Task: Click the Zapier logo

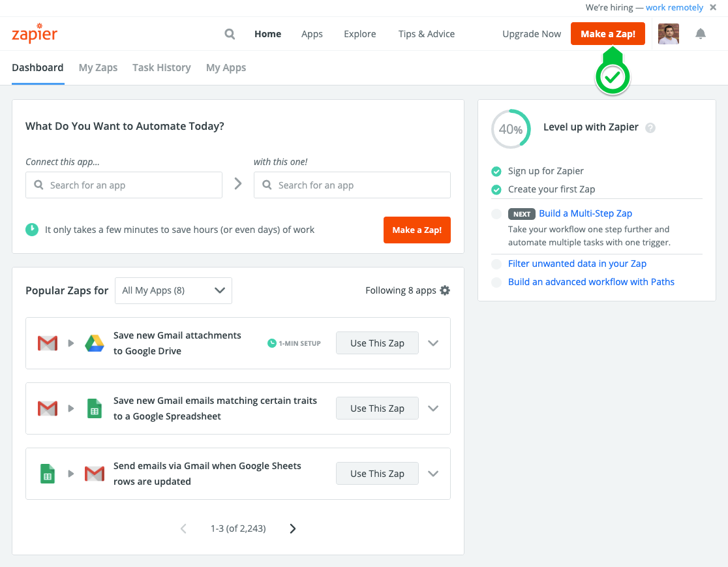Action: click(35, 34)
